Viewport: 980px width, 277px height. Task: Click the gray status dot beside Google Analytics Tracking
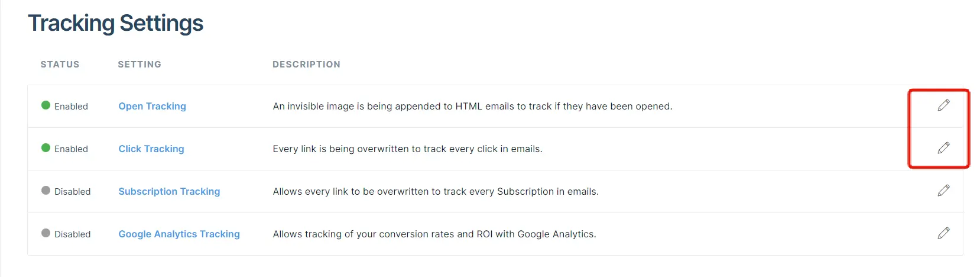click(x=46, y=233)
